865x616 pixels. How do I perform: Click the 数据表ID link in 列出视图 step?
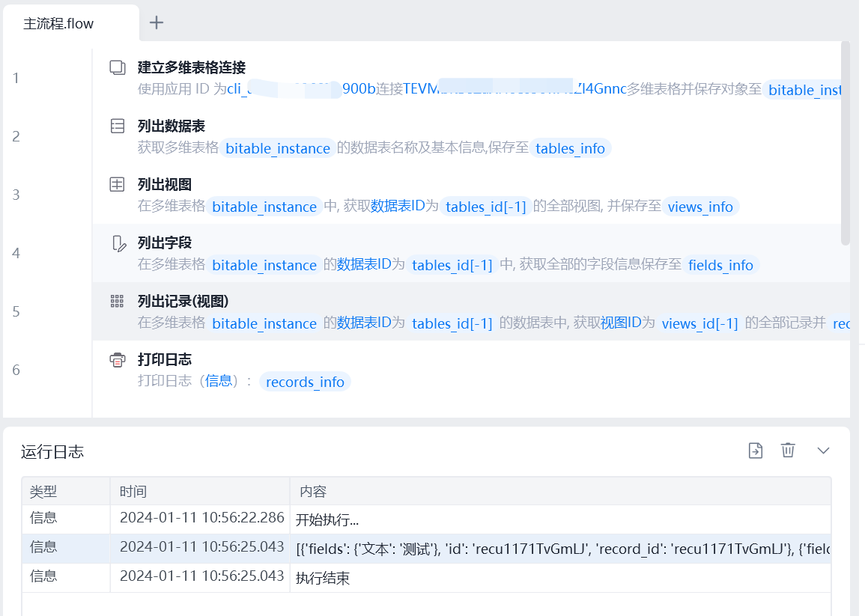click(x=398, y=207)
